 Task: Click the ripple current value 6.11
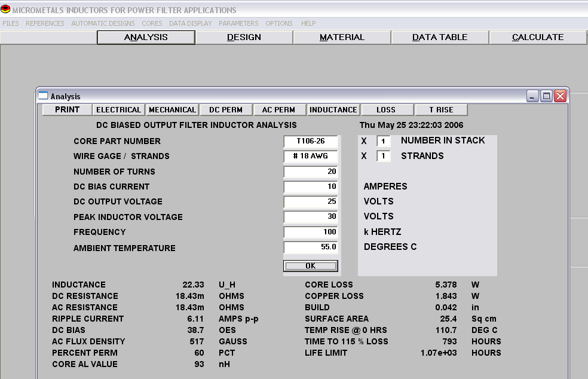pos(195,319)
